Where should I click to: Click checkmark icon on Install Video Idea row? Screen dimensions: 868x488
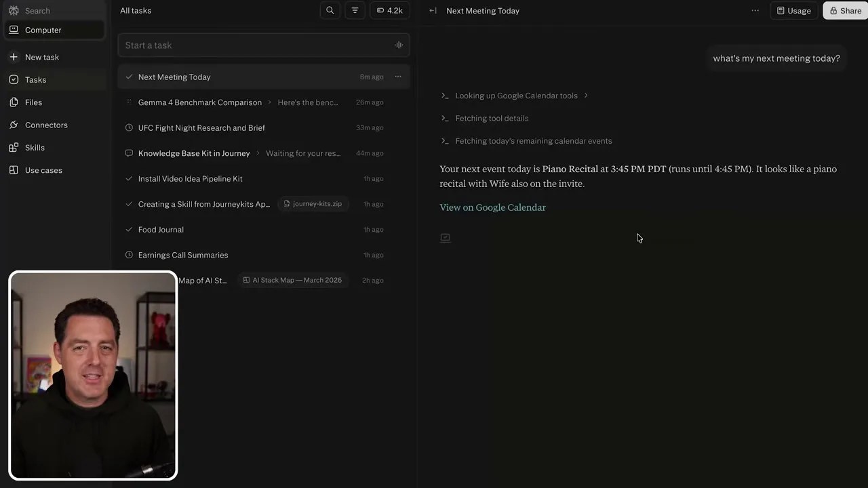pyautogui.click(x=129, y=179)
